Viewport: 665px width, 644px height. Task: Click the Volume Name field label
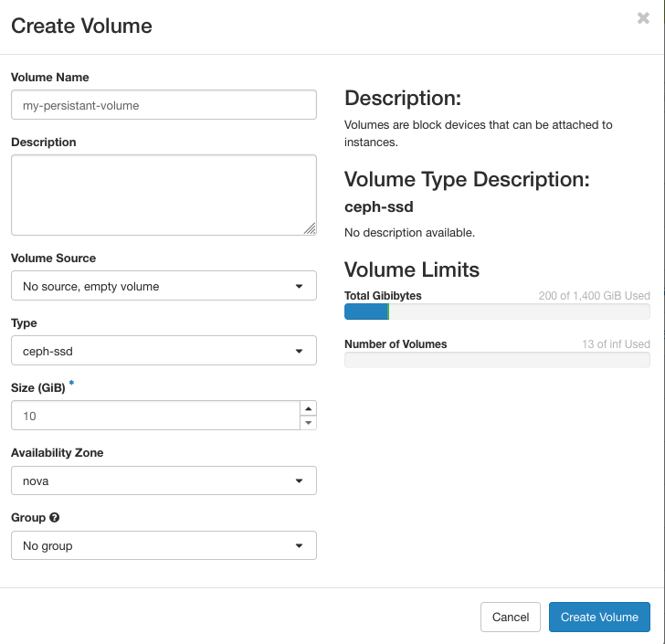point(50,78)
